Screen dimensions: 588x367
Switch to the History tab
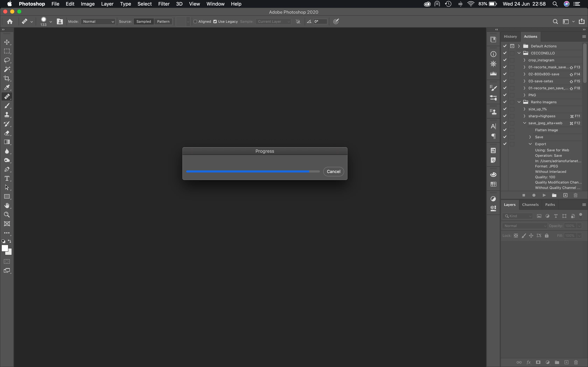click(x=510, y=37)
